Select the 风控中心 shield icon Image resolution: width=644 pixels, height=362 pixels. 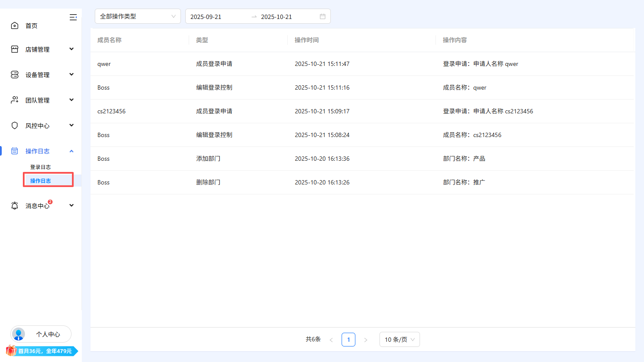click(x=15, y=125)
